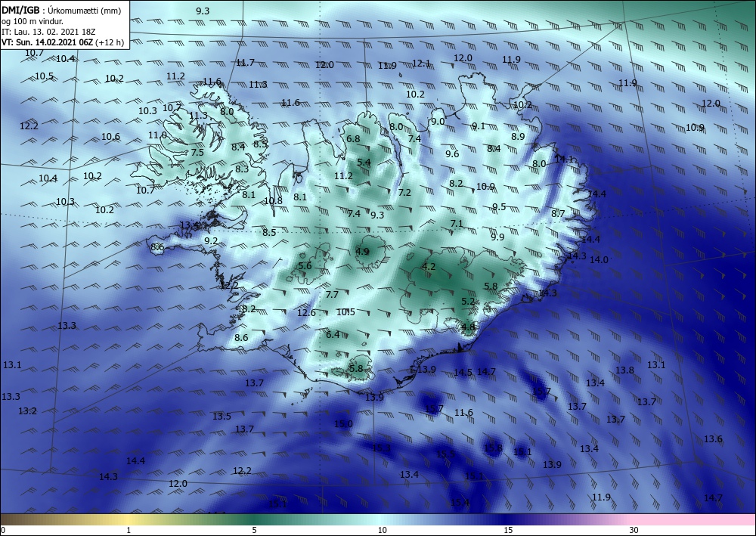Select the 8.3 value east of Westfjords
Image resolution: width=756 pixels, height=536 pixels.
pyautogui.click(x=242, y=169)
